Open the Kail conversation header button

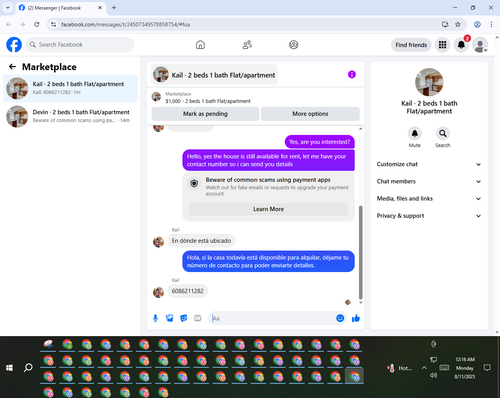pyautogui.click(x=214, y=75)
